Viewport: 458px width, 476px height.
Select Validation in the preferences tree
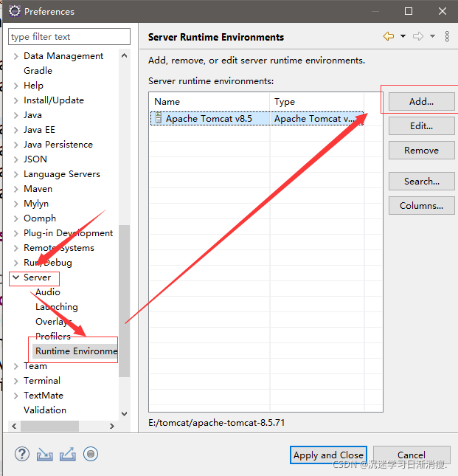click(45, 410)
